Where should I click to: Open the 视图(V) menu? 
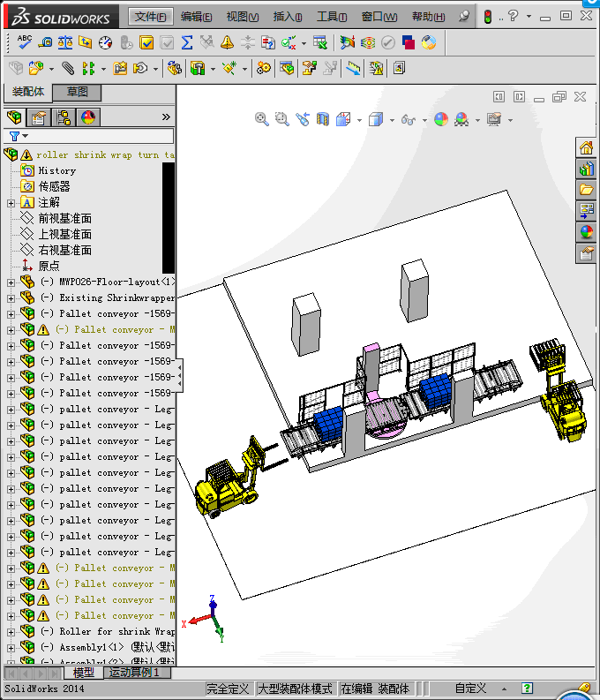[x=243, y=17]
